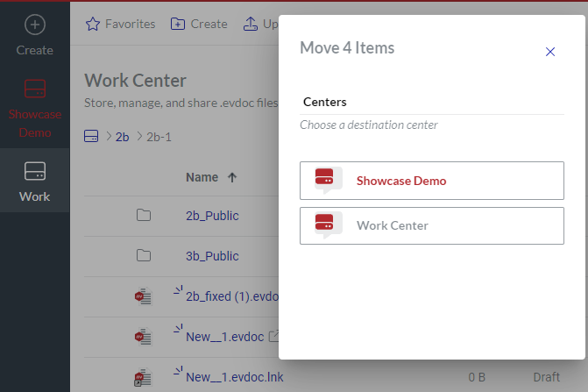Open the 2b_Public folder
The height and width of the screenshot is (392, 588).
(212, 216)
